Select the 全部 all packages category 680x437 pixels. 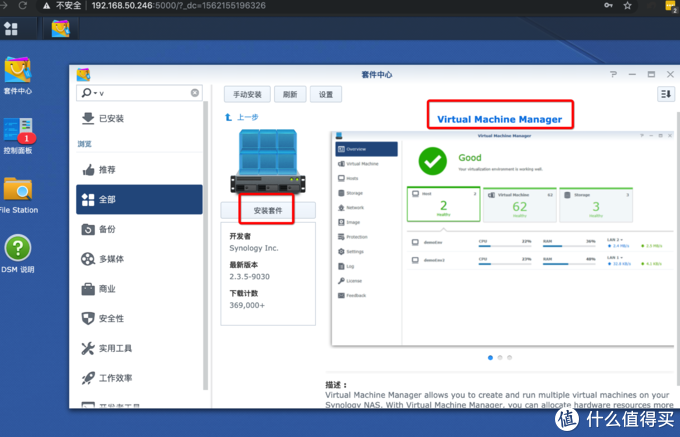139,199
